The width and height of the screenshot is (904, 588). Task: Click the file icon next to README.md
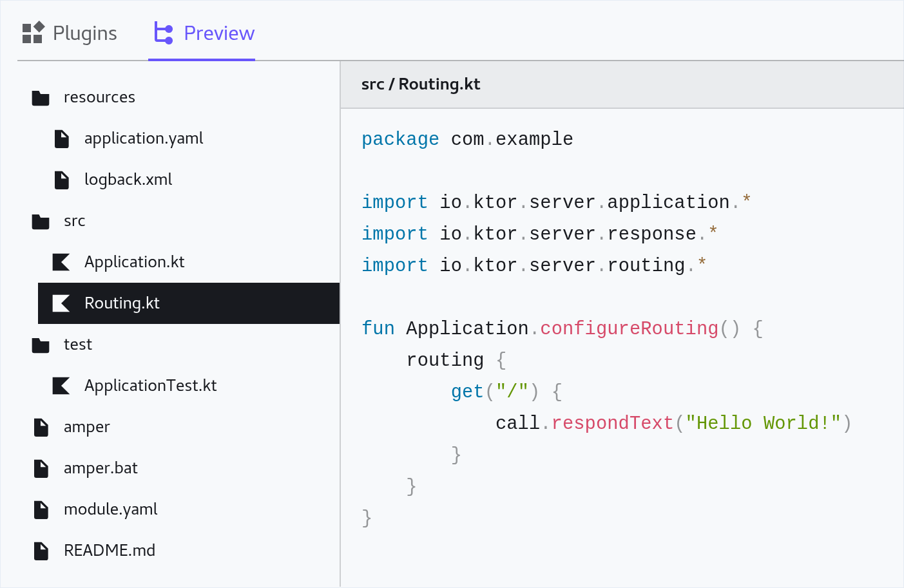point(40,550)
